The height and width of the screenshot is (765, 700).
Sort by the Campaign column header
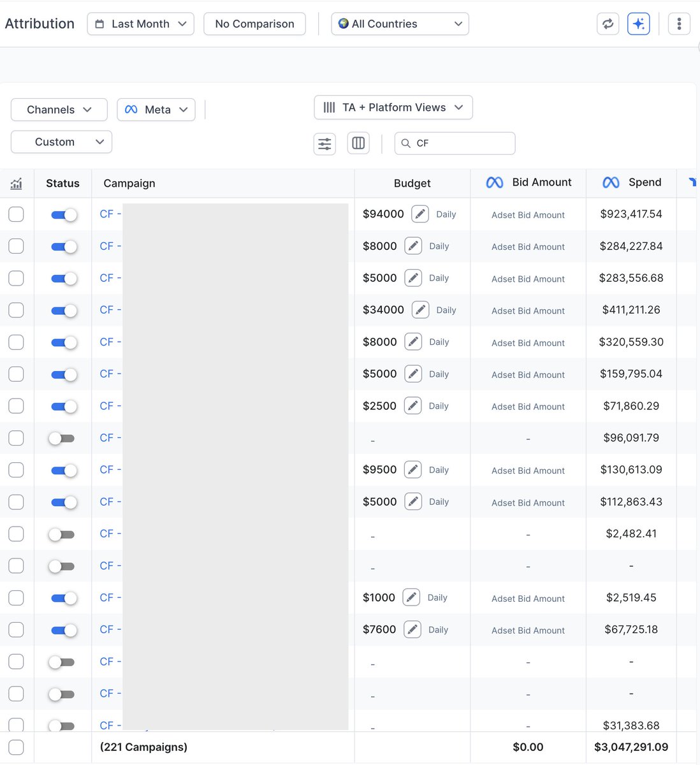129,183
